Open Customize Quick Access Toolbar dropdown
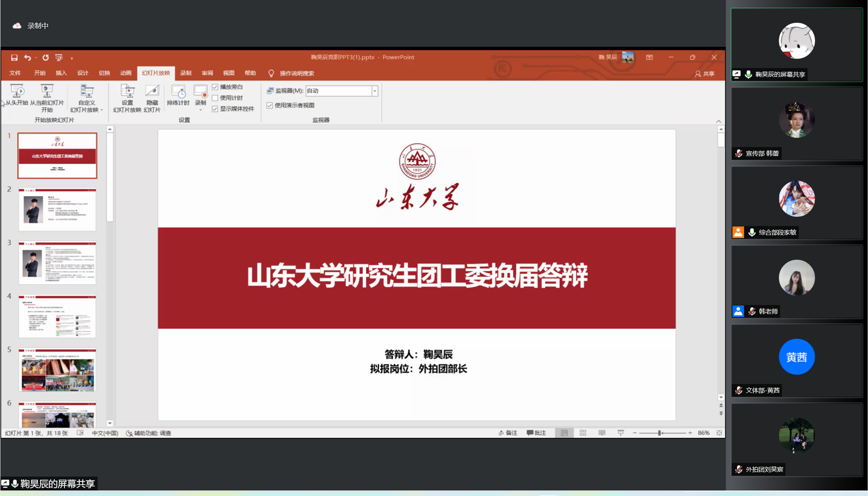This screenshot has height=496, width=868. point(72,58)
